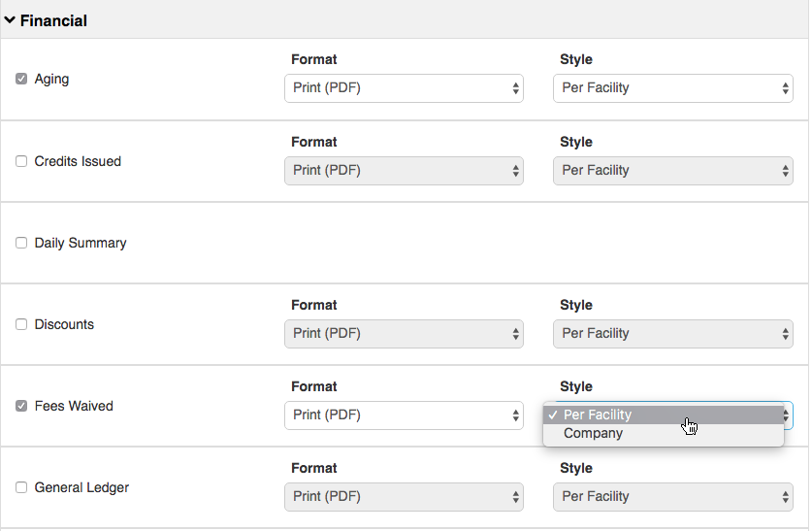Enable the General Ledger checkbox
812x531 pixels.
point(21,487)
